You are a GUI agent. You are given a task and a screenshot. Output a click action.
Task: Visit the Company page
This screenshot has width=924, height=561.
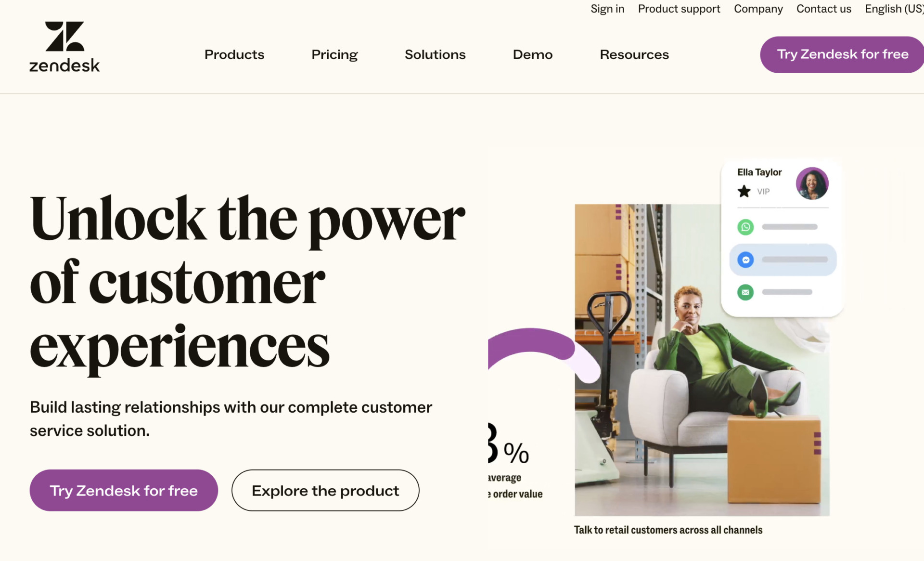(758, 9)
